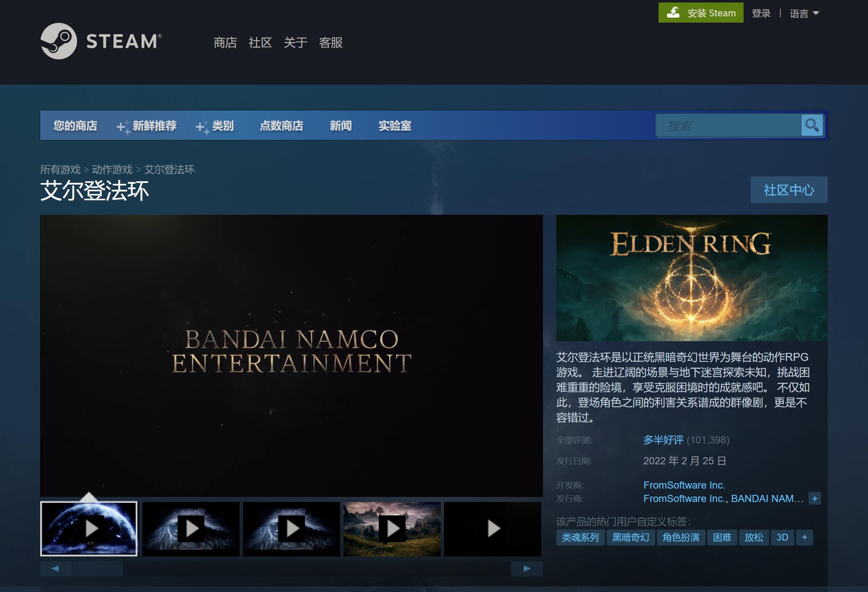Click the 社区中心 button
868x592 pixels.
tap(789, 190)
